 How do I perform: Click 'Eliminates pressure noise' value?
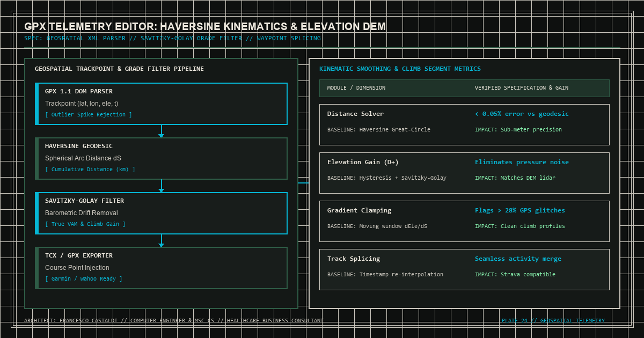point(522,162)
